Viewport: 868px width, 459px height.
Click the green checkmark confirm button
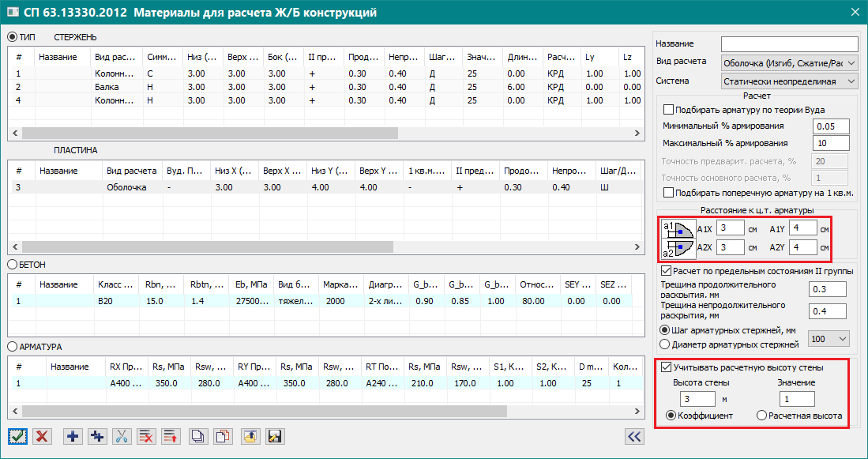(17, 436)
